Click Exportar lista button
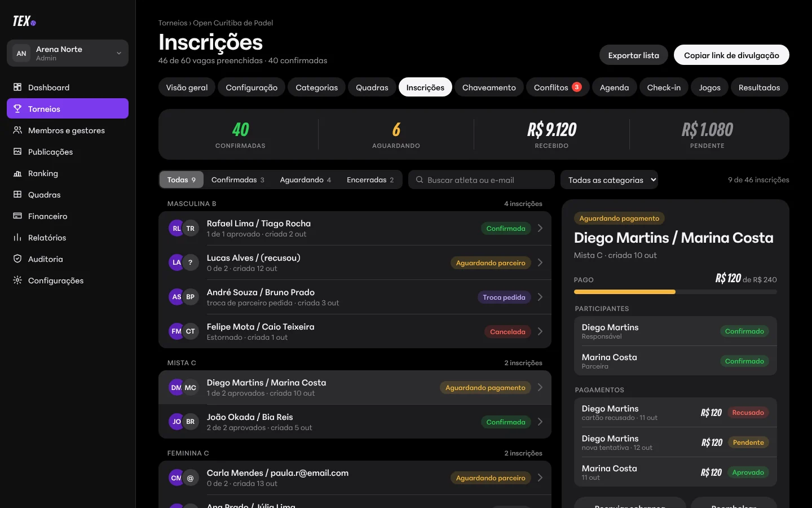The width and height of the screenshot is (812, 508). tap(633, 55)
